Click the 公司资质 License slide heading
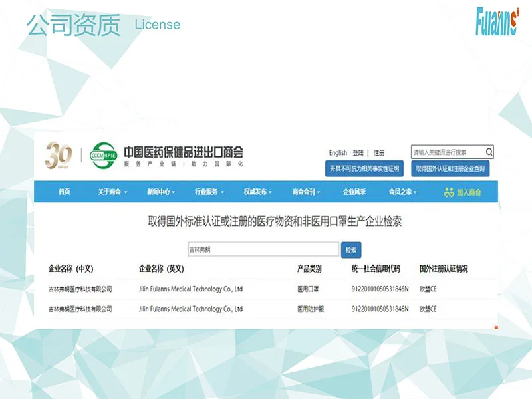The width and height of the screenshot is (532, 399). 104,25
